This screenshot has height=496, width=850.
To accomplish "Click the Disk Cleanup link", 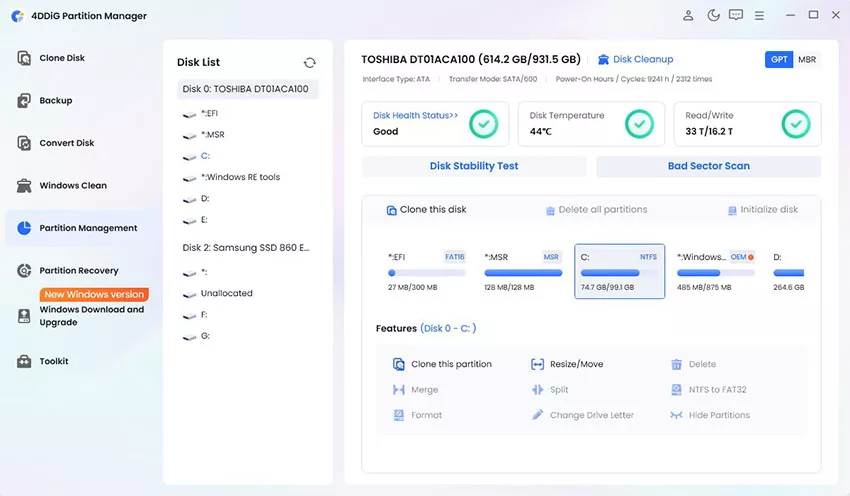I will [635, 60].
